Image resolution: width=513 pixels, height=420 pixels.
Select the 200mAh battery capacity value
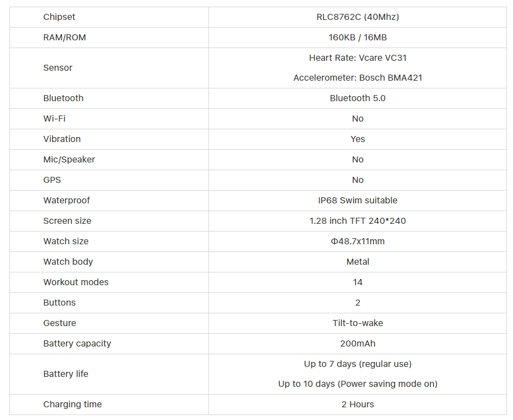358,344
